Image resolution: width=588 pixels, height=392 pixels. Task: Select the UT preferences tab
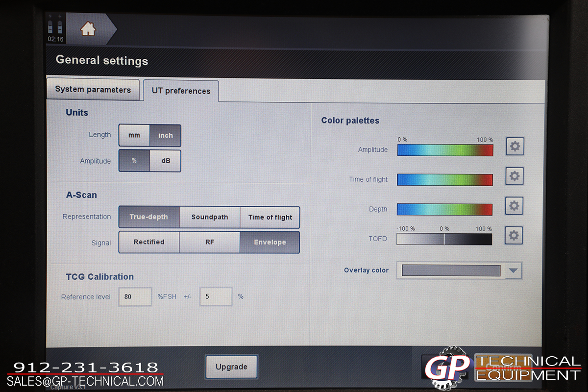coord(181,91)
